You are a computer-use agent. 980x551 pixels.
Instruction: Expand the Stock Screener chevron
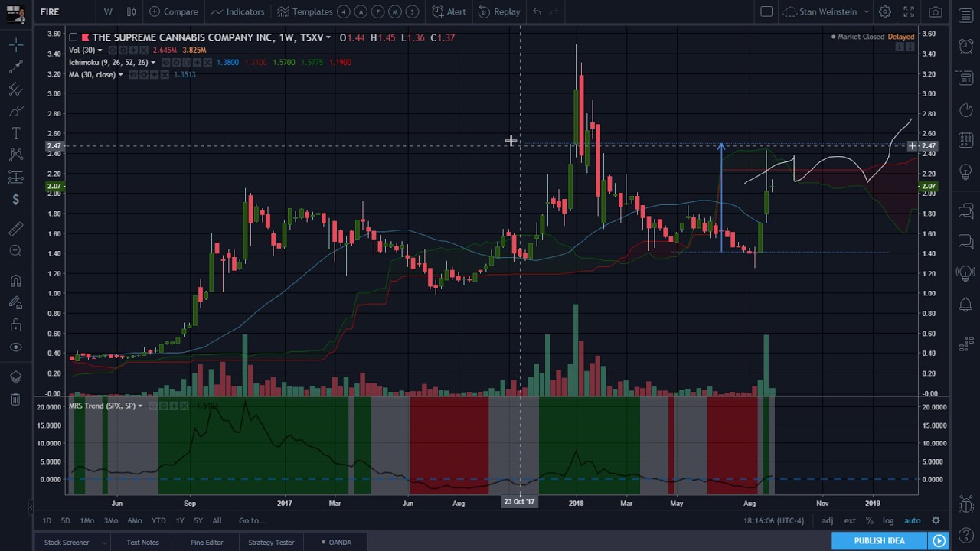tap(106, 543)
